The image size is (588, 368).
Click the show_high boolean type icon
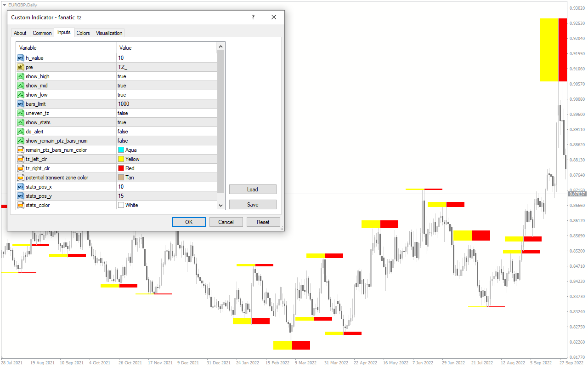20,76
